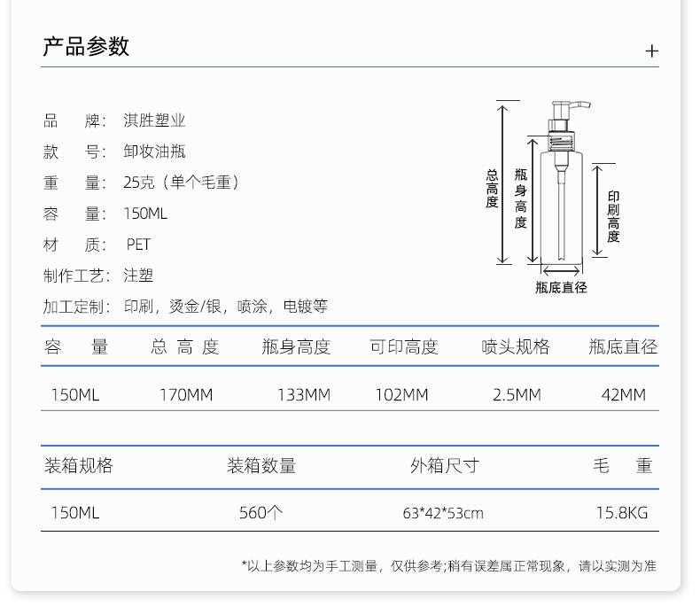Select the model text 卸妆油瓶

point(154,152)
